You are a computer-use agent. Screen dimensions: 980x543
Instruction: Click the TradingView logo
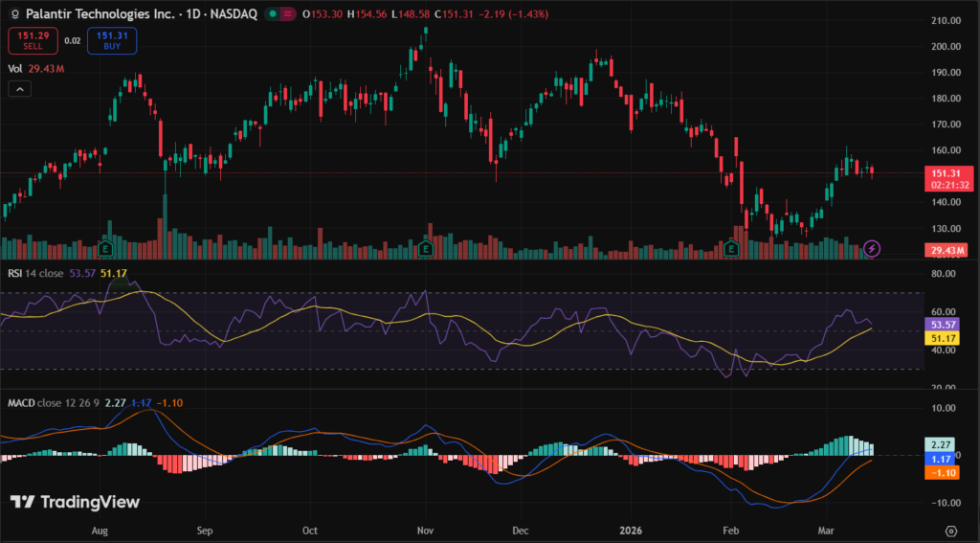(75, 502)
